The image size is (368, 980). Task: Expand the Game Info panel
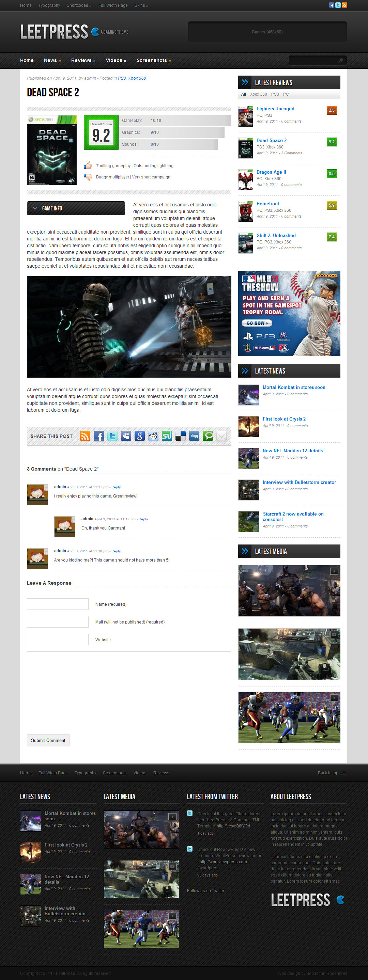pos(76,208)
